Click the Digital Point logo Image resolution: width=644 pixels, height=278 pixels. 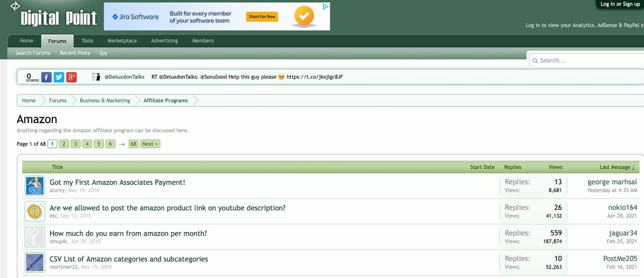tap(54, 14)
